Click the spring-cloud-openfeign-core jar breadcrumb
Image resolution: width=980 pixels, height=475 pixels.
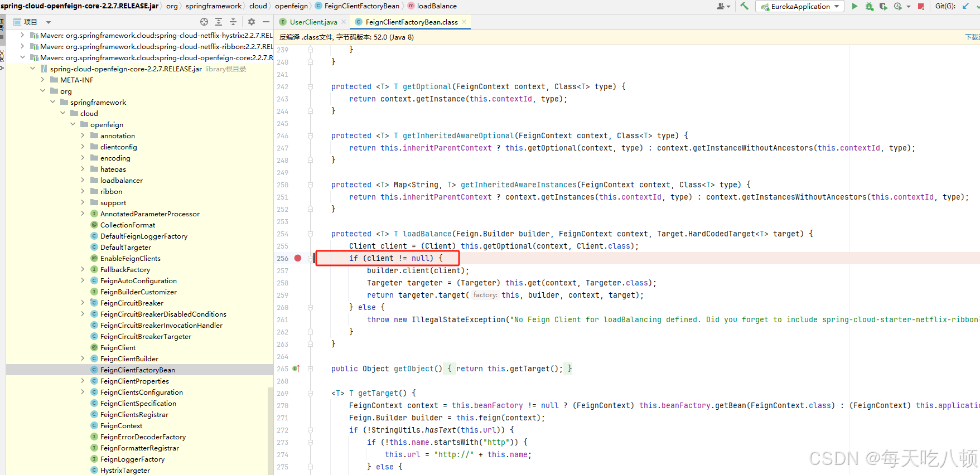click(79, 6)
